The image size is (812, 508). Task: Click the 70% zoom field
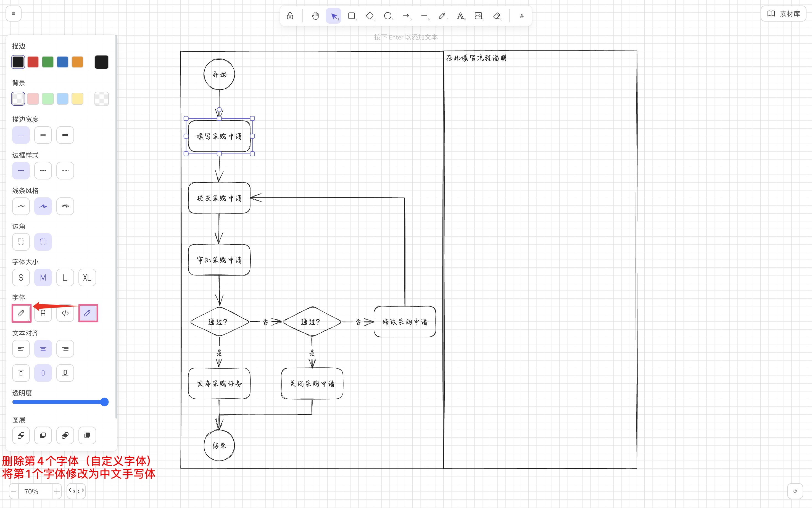click(x=31, y=491)
